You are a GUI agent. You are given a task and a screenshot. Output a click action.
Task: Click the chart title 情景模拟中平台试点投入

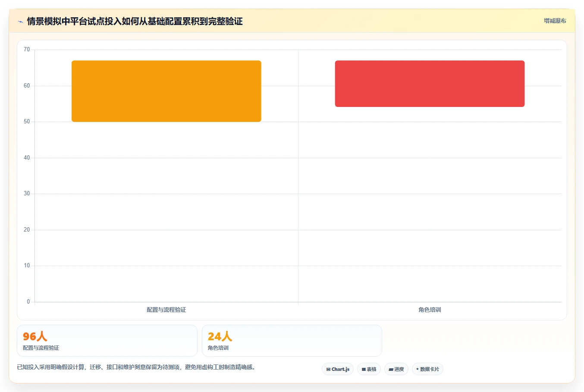[x=135, y=21]
